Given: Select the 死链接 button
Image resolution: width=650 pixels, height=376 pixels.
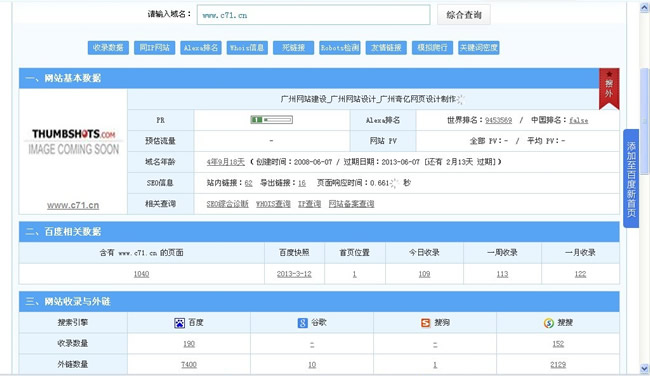Looking at the screenshot, I should (293, 48).
